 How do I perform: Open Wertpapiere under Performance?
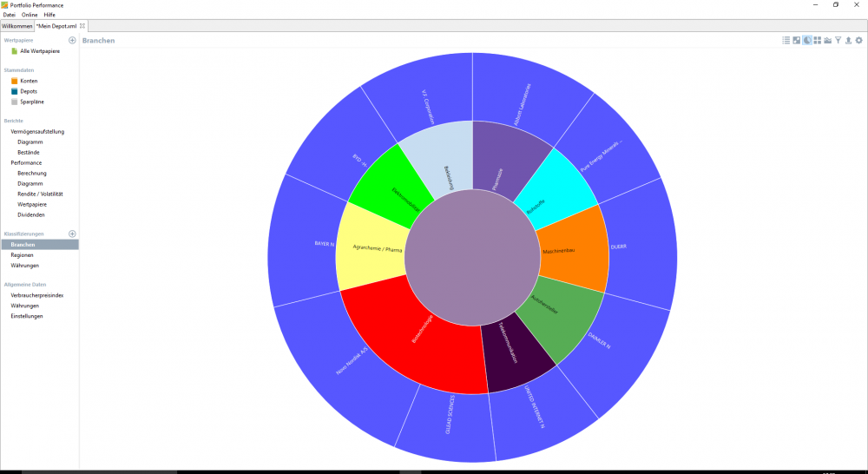pos(32,204)
